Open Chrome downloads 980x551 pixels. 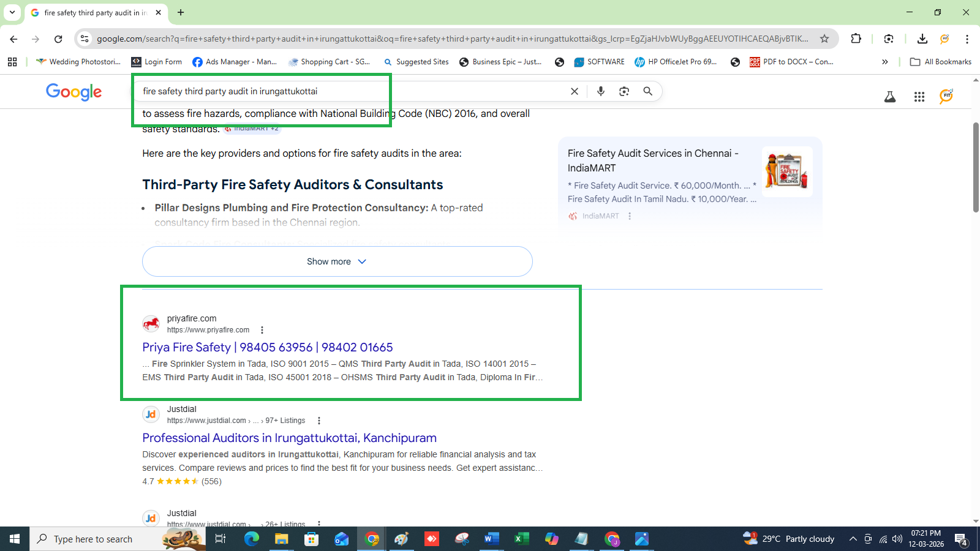pyautogui.click(x=922, y=39)
